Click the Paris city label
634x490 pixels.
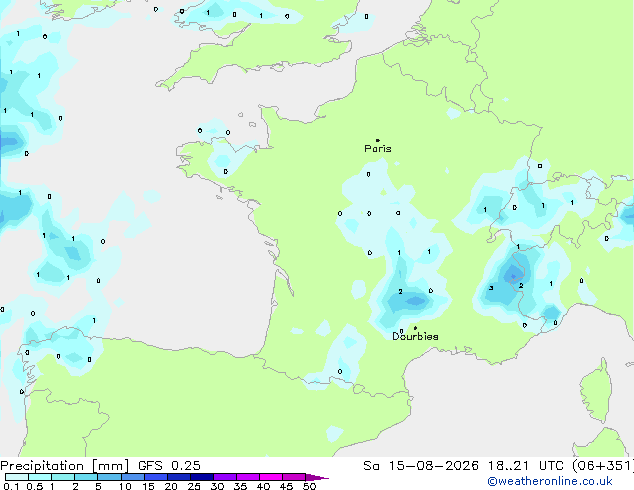point(378,148)
